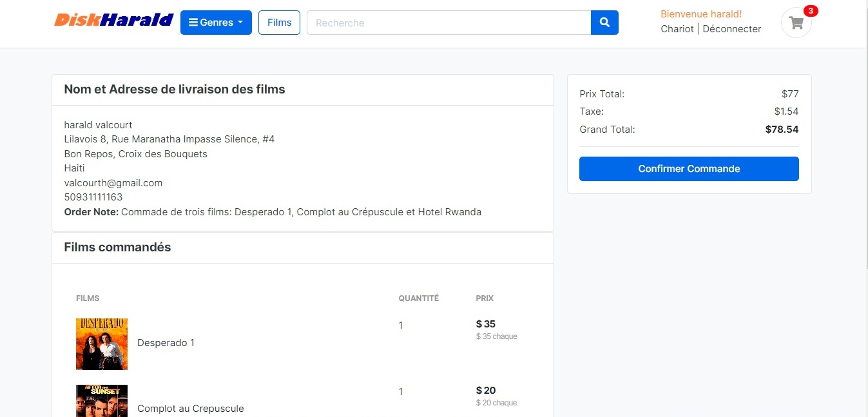Open the Films page button
Screen dimensions: 868x417
click(279, 23)
